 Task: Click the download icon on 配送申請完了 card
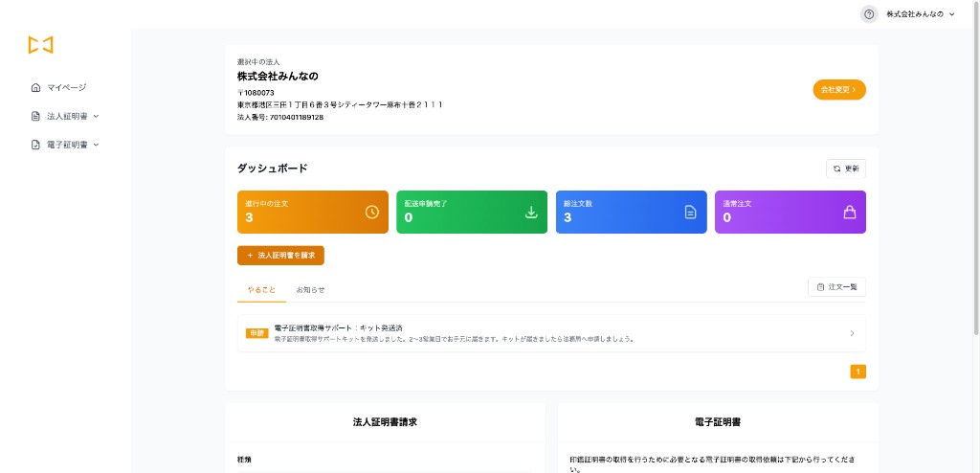[531, 213]
